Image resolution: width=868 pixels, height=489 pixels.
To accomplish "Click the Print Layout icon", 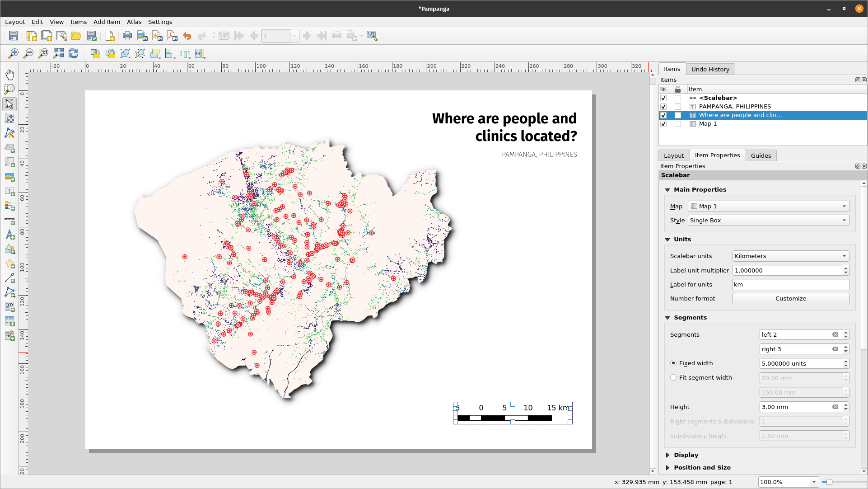I will tap(127, 36).
